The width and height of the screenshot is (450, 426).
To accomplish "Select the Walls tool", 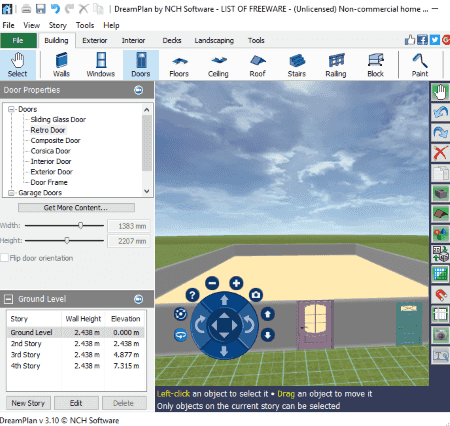I will (x=61, y=65).
